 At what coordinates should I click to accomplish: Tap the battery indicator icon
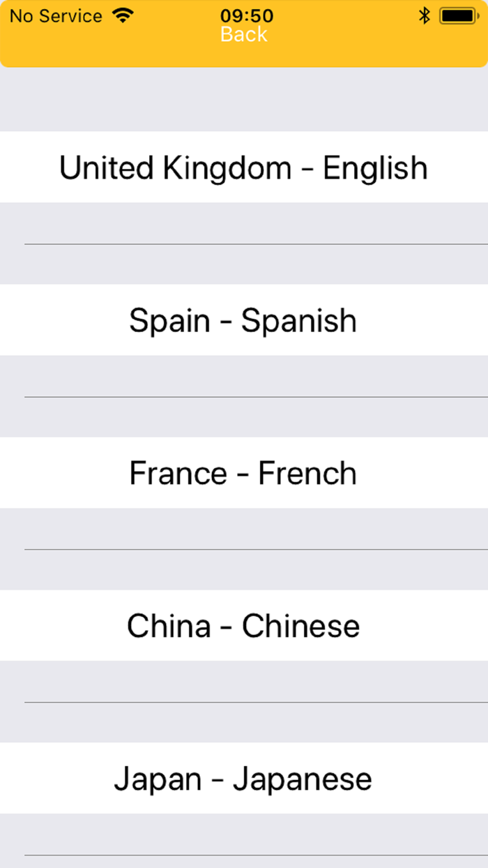point(457,15)
